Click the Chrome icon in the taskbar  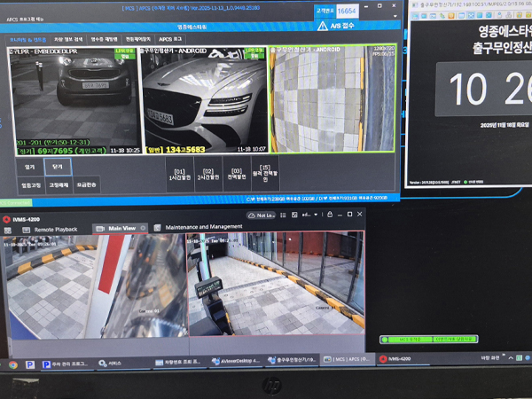tap(12, 363)
